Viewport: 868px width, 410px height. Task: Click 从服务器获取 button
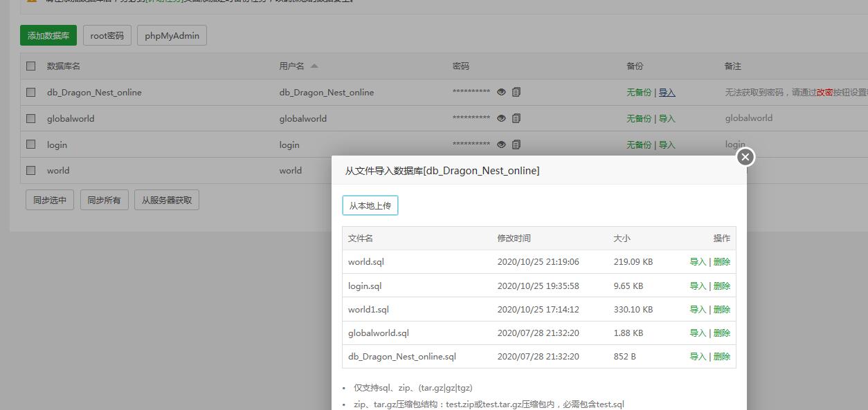click(167, 201)
